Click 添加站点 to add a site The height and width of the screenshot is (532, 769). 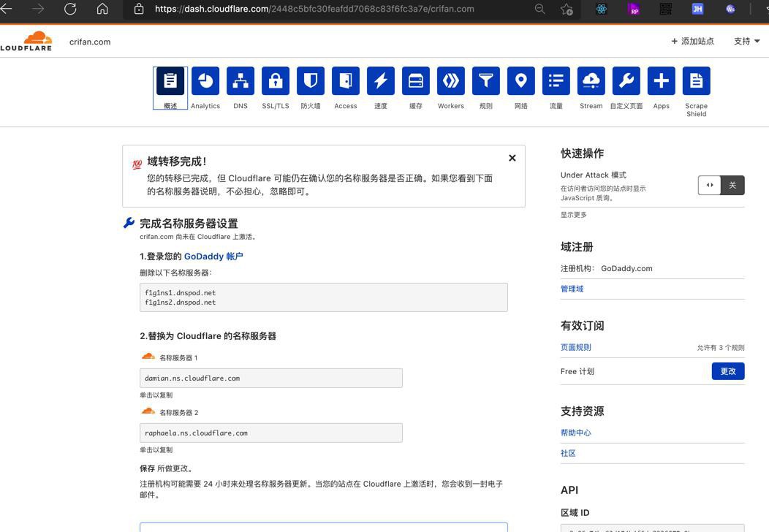click(x=692, y=41)
